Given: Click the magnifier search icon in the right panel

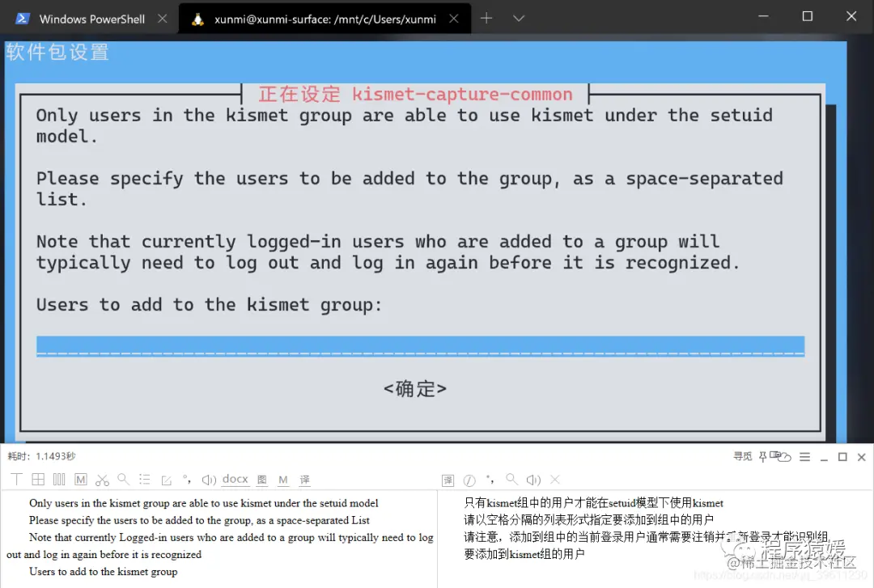Looking at the screenshot, I should click(x=511, y=479).
